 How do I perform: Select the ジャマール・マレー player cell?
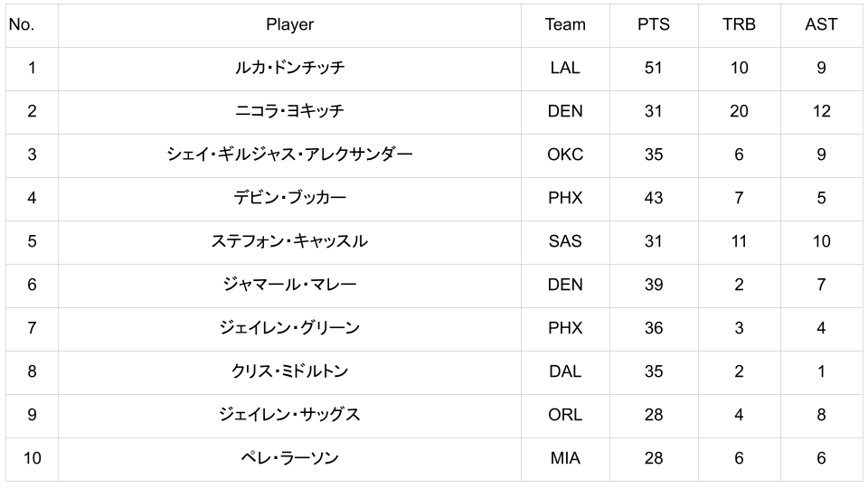(x=289, y=285)
